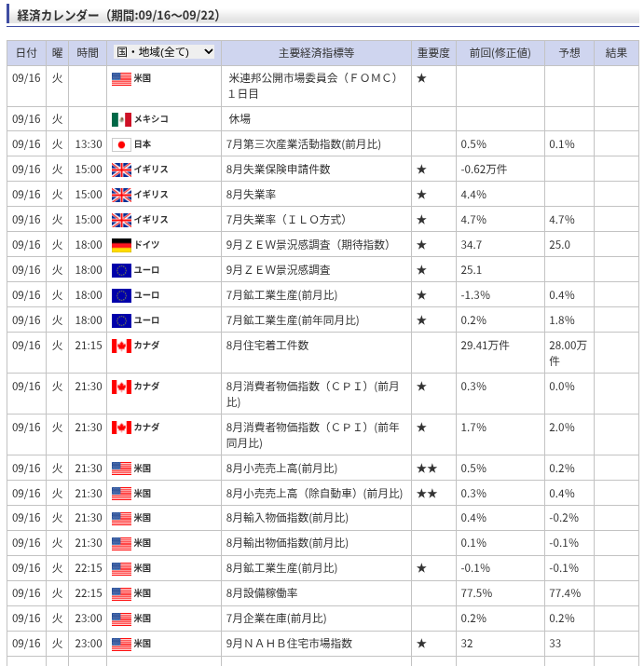The width and height of the screenshot is (644, 666).
Task: Click the -0.62万件 previous value
Action: point(484,170)
